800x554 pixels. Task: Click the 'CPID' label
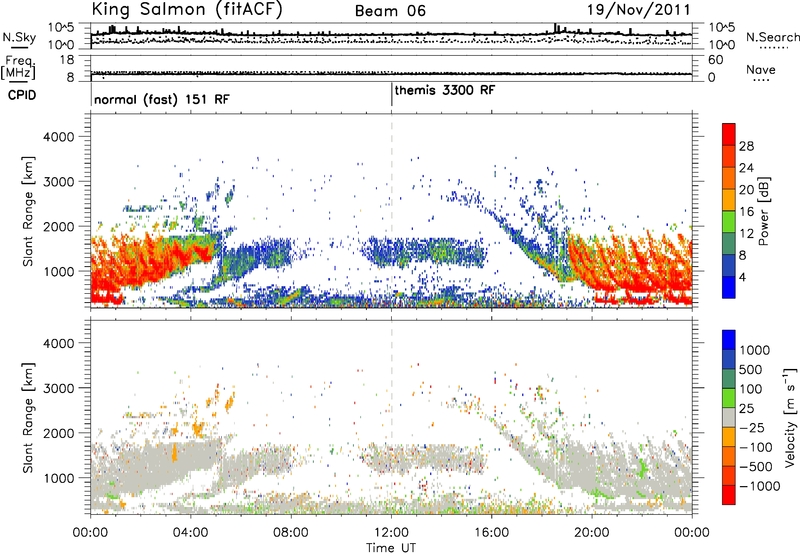pyautogui.click(x=22, y=95)
